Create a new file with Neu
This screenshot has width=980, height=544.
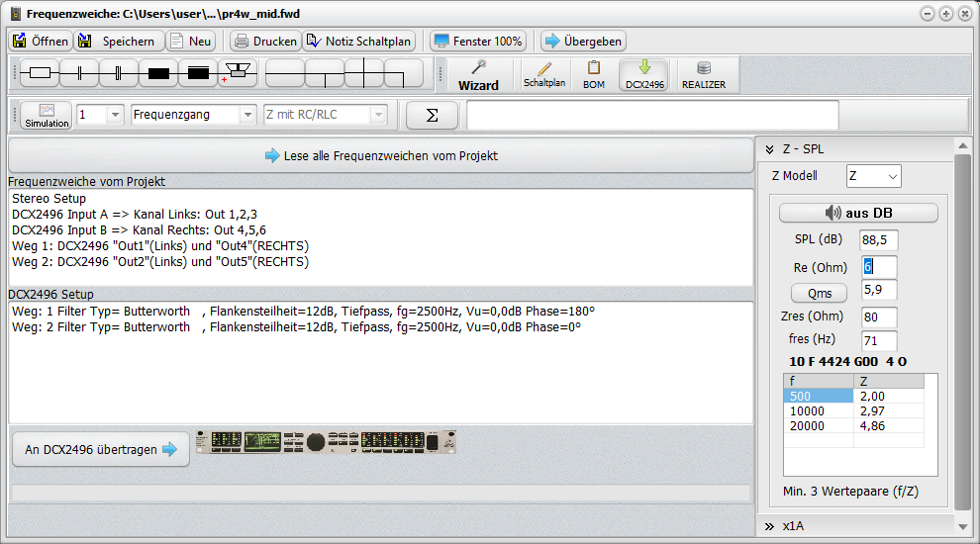coord(192,42)
